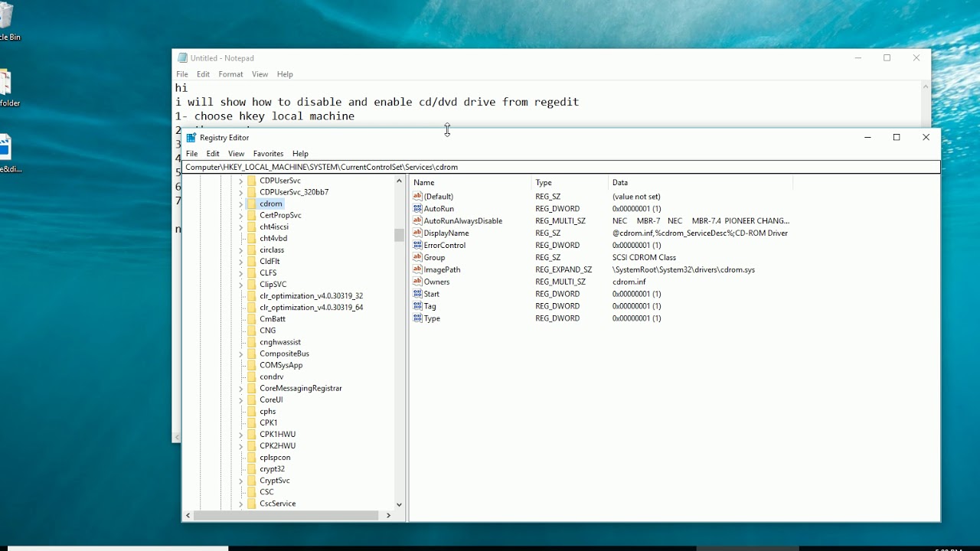Click the CertPropSvc folder icon
The width and height of the screenshot is (980, 551).
click(252, 215)
